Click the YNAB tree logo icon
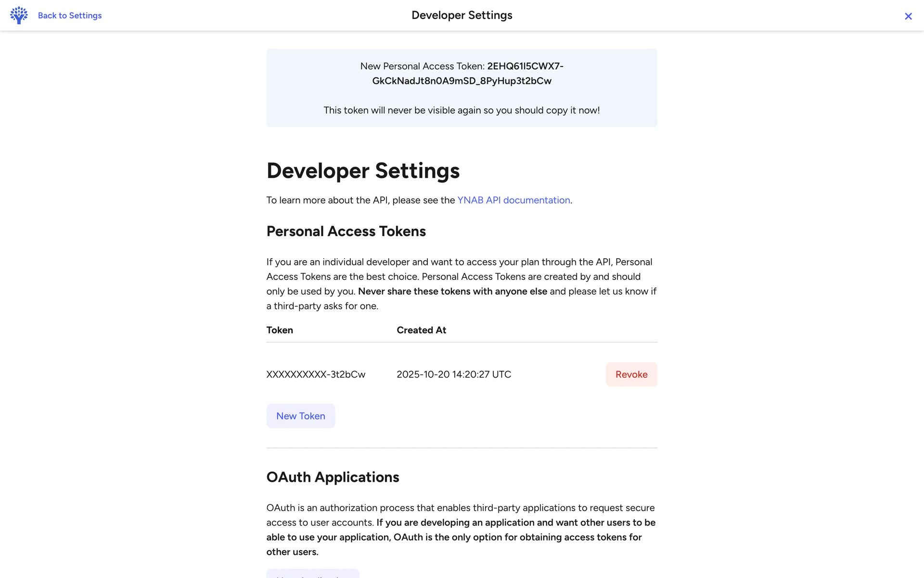This screenshot has height=578, width=924. (19, 15)
